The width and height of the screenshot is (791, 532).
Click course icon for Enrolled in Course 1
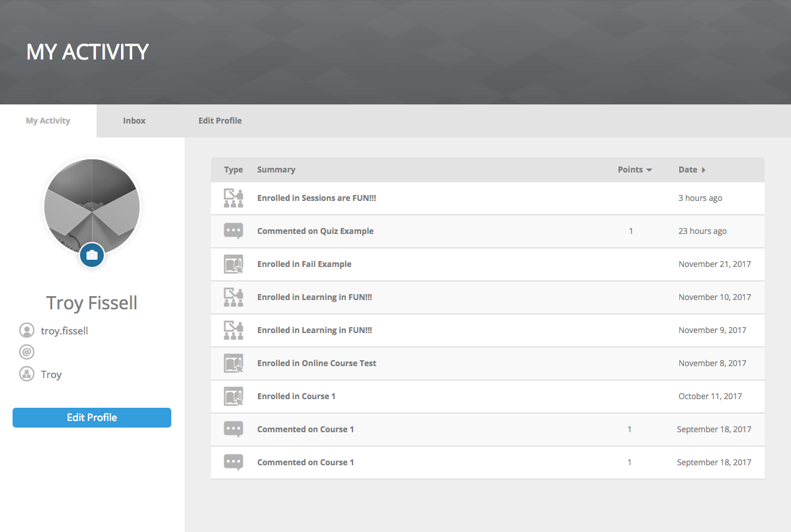(x=233, y=397)
